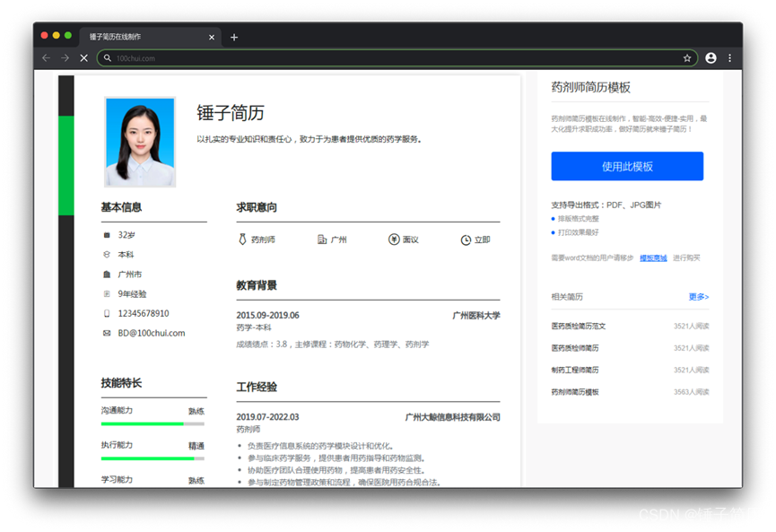Viewport: 776px width, 532px height.
Task: Click the 2019.07-2022.03 work date
Action: (267, 417)
